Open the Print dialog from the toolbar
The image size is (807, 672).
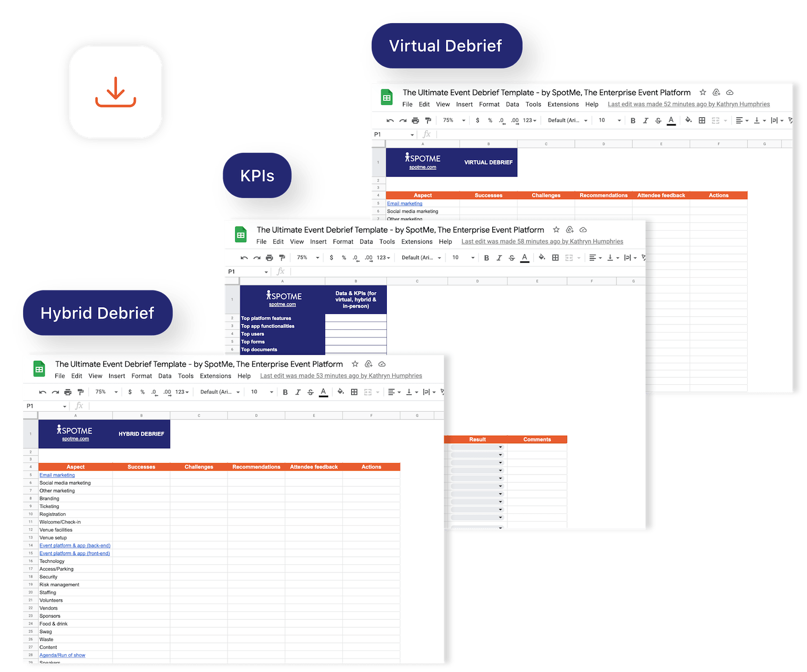[68, 392]
